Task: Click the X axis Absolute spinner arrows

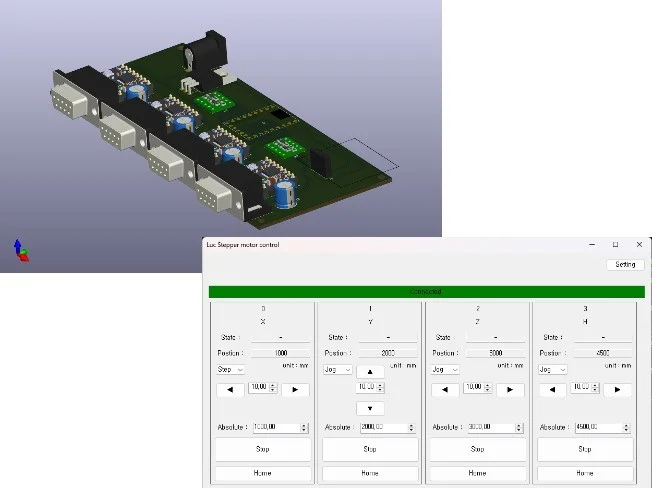Action: point(304,427)
